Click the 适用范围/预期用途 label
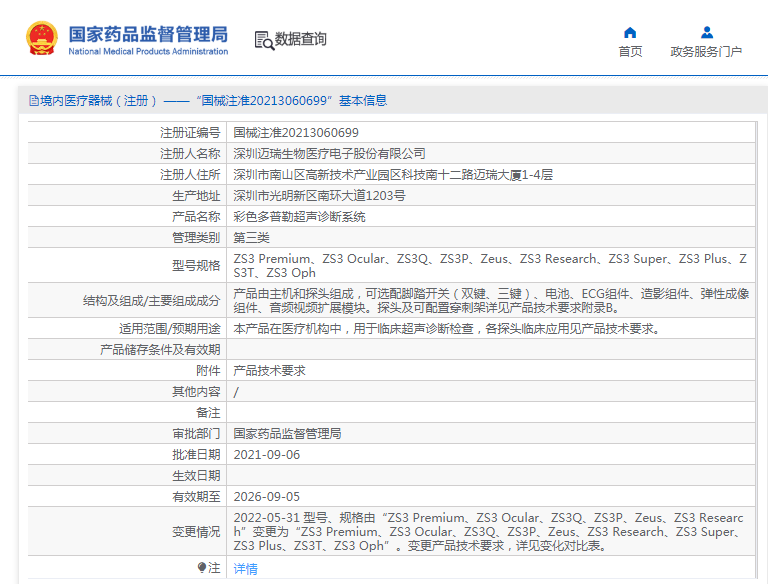 click(x=169, y=329)
